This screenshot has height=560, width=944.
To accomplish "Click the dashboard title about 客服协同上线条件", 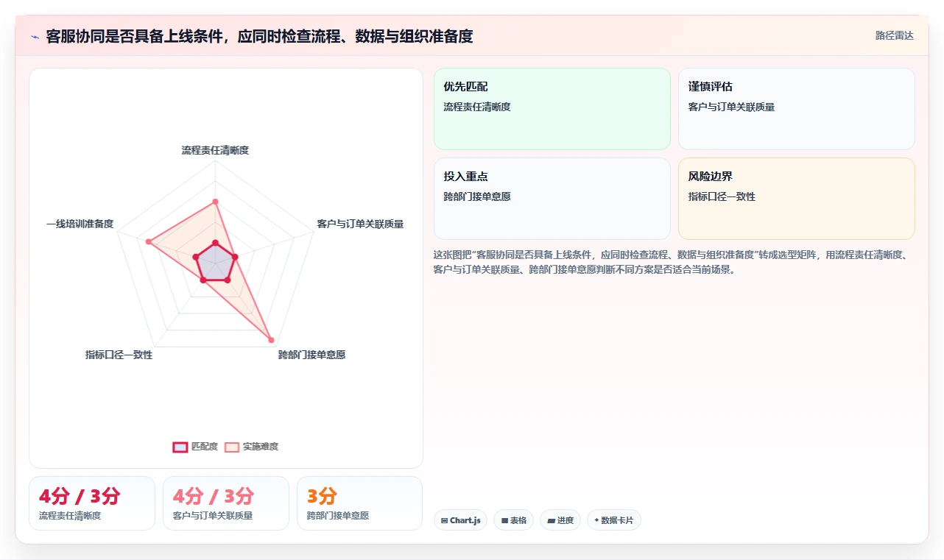I will pyautogui.click(x=259, y=36).
